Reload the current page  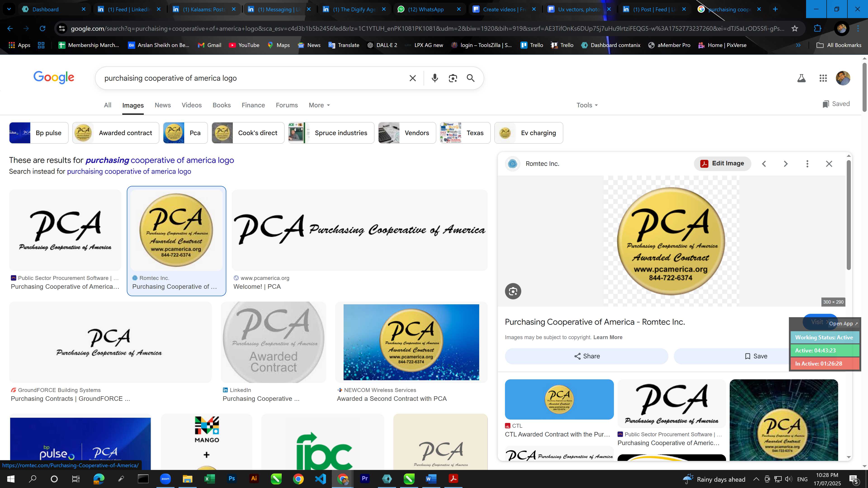[x=42, y=29]
